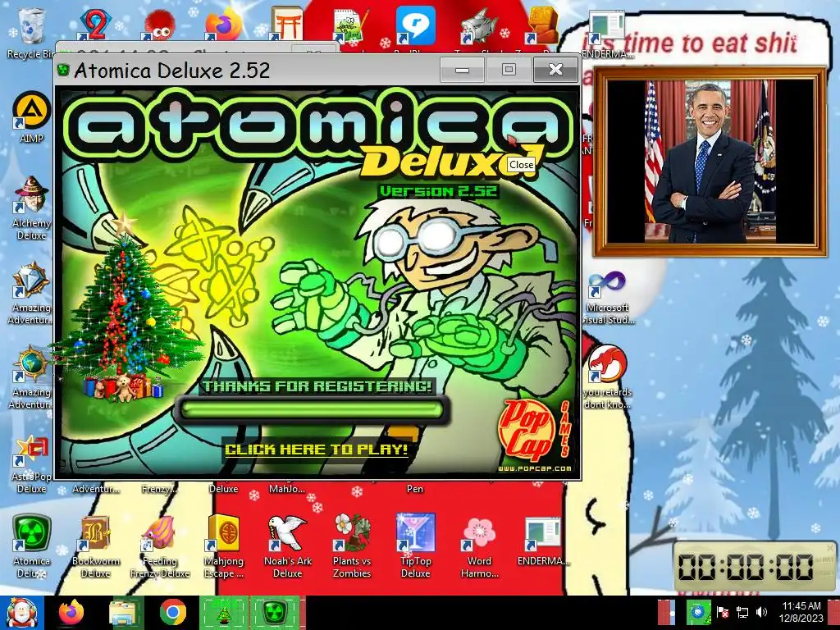The width and height of the screenshot is (840, 630).
Task: Launch Plants vs Zombies shortcut
Action: coord(351,546)
